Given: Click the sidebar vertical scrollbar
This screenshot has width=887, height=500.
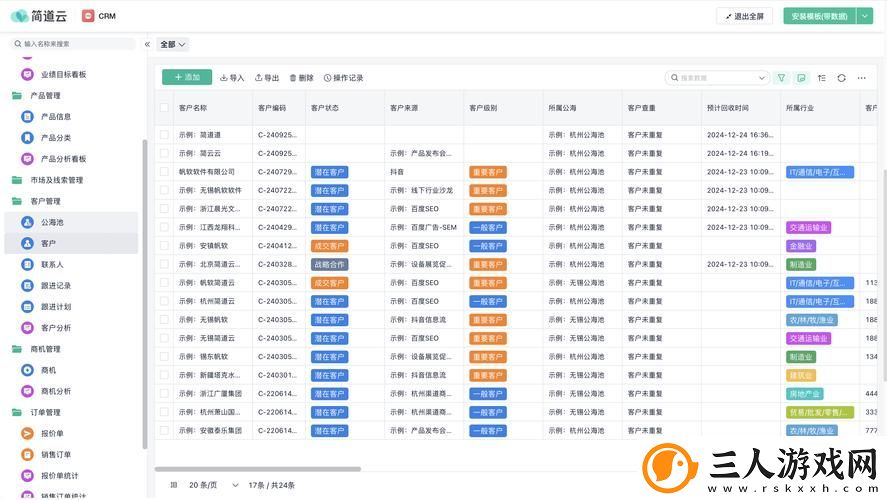Looking at the screenshot, I should point(145,294).
